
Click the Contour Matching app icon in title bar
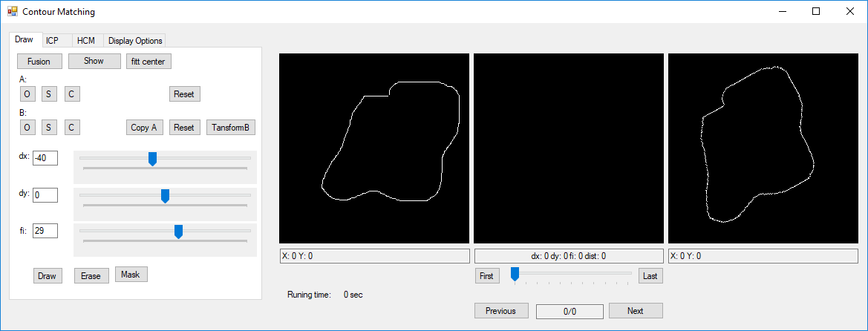[x=12, y=12]
